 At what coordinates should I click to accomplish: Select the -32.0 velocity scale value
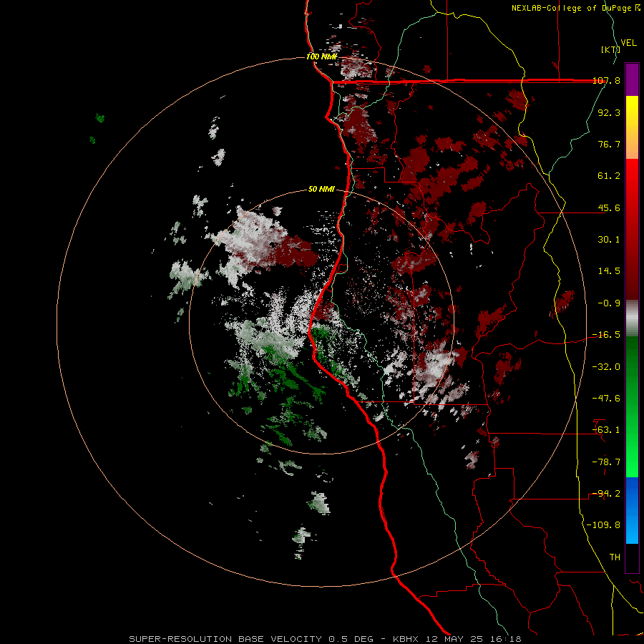[x=606, y=367]
